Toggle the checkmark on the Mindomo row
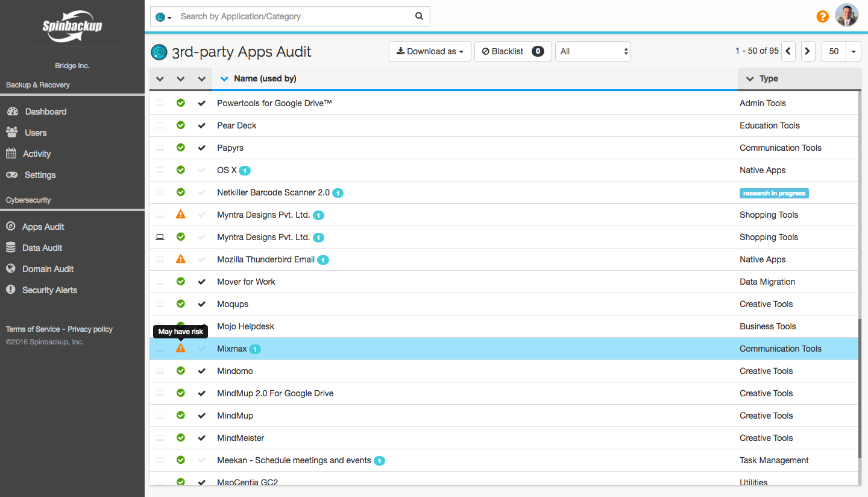The height and width of the screenshot is (497, 868). (202, 371)
